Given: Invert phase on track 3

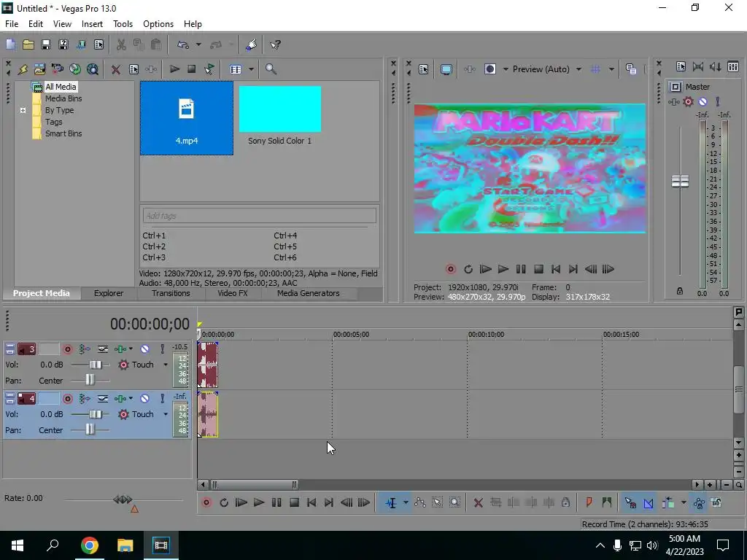Looking at the screenshot, I should tap(102, 349).
